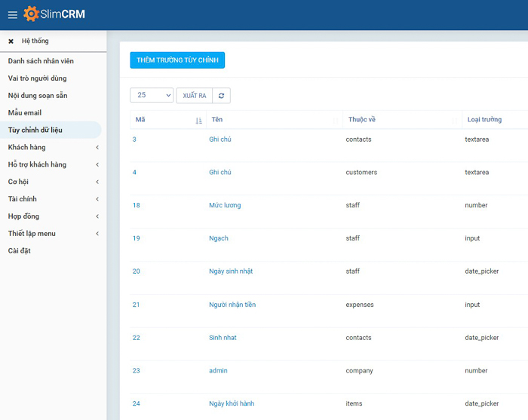The height and width of the screenshot is (420, 528).
Task: Expand the Tài chính submenu
Action: [x=97, y=199]
